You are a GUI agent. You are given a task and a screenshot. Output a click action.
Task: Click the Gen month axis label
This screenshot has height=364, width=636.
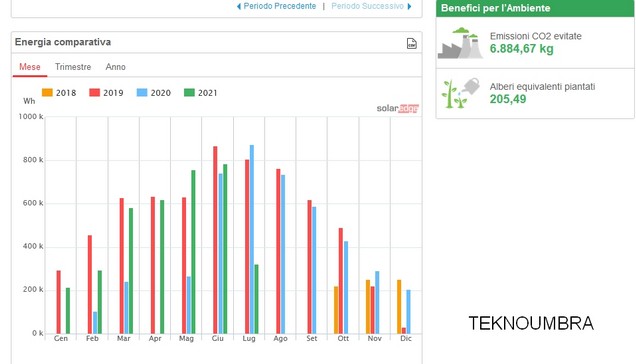61,338
